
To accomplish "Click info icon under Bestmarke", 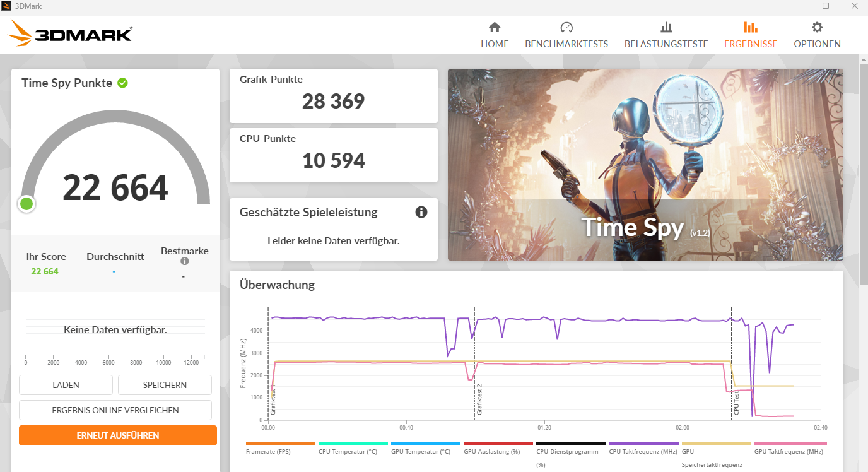I will [184, 261].
